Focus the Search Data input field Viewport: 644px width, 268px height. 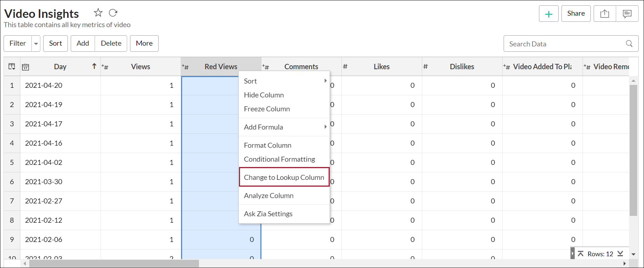[x=564, y=44]
